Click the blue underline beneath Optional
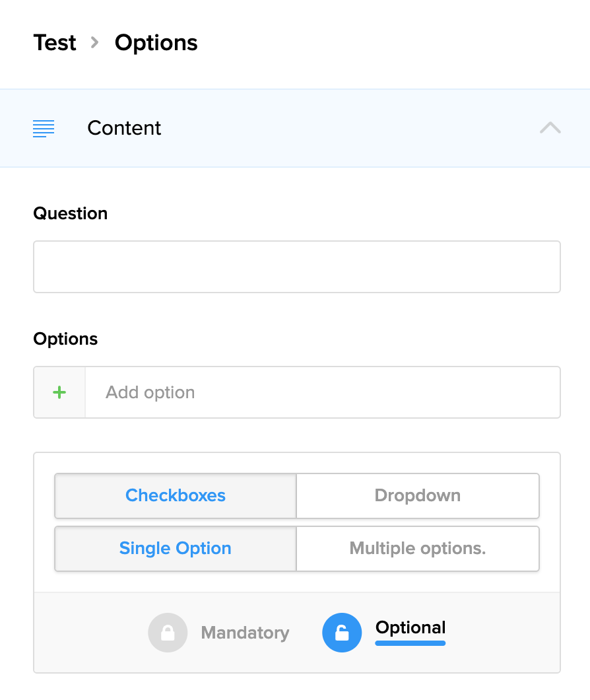The height and width of the screenshot is (700, 590). (x=410, y=643)
